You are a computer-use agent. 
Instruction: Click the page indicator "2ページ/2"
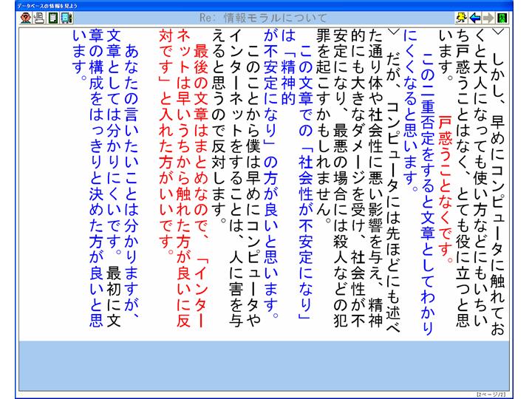click(491, 394)
